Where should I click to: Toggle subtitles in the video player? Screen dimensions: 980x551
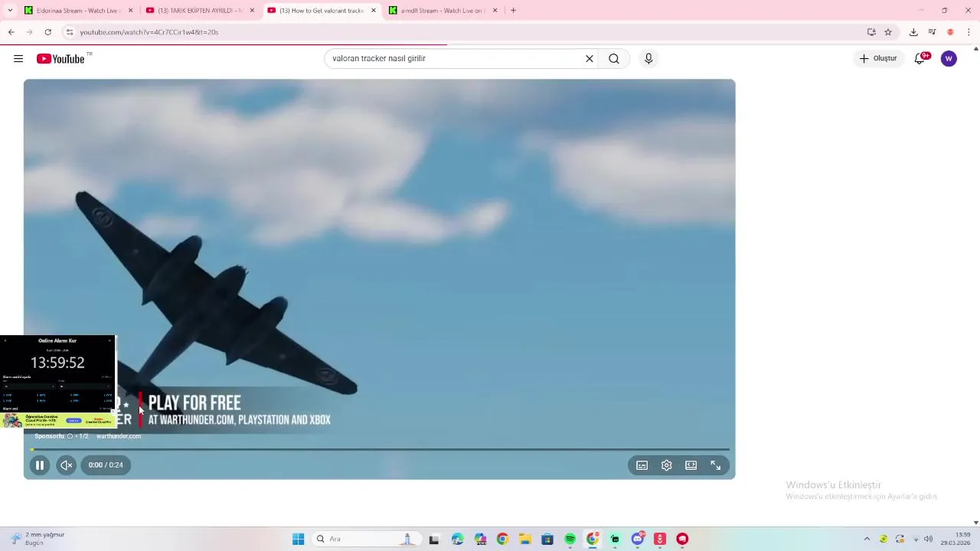point(642,465)
